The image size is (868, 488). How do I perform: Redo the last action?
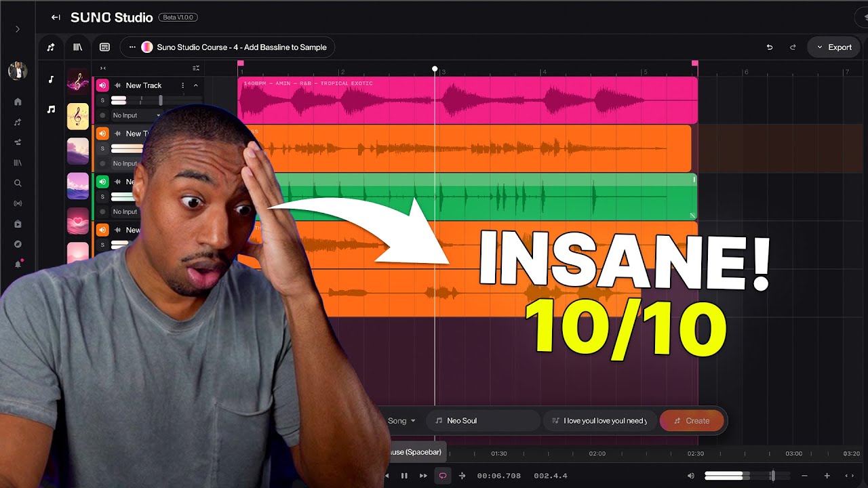click(793, 47)
